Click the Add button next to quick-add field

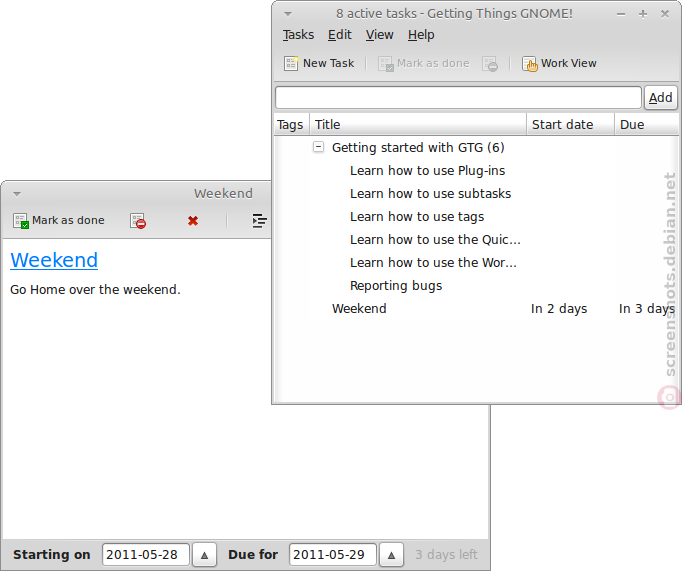[660, 97]
